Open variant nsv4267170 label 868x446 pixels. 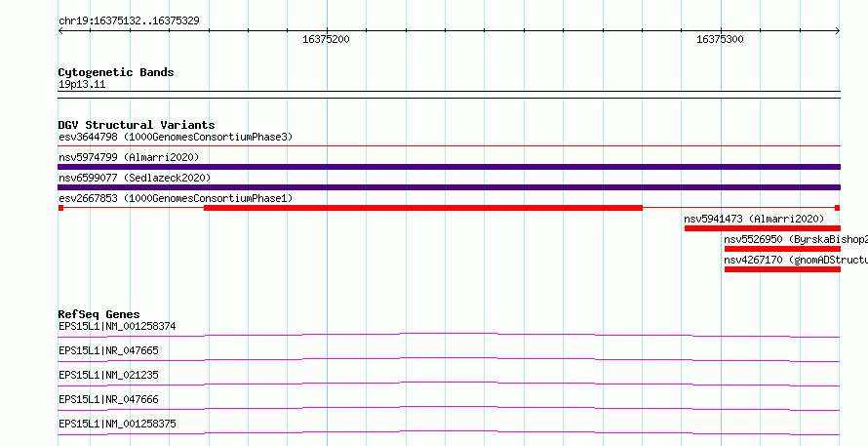pos(796,260)
